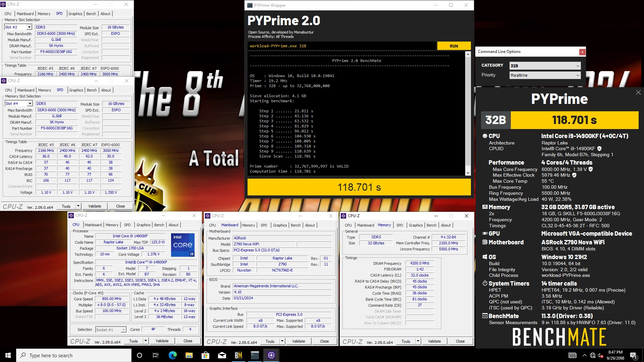This screenshot has width=644, height=362.
Task: Open memory slot dropdown showing Slot #4
Action: click(x=19, y=104)
